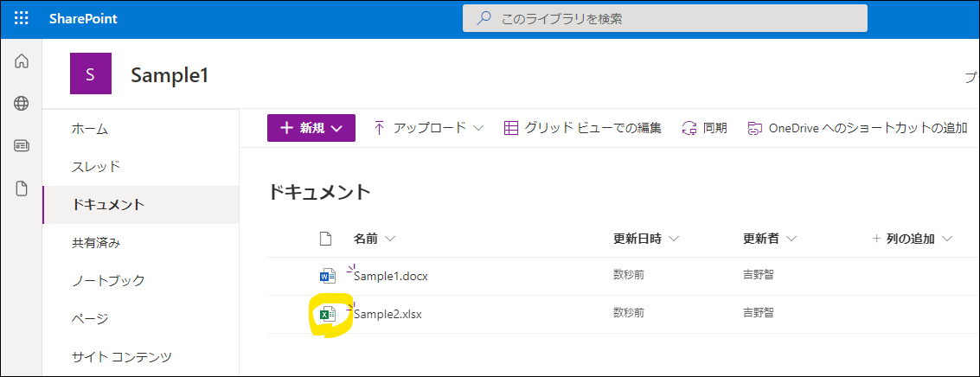Expand the アップロード dropdown chevron
The width and height of the screenshot is (980, 377).
click(x=478, y=128)
